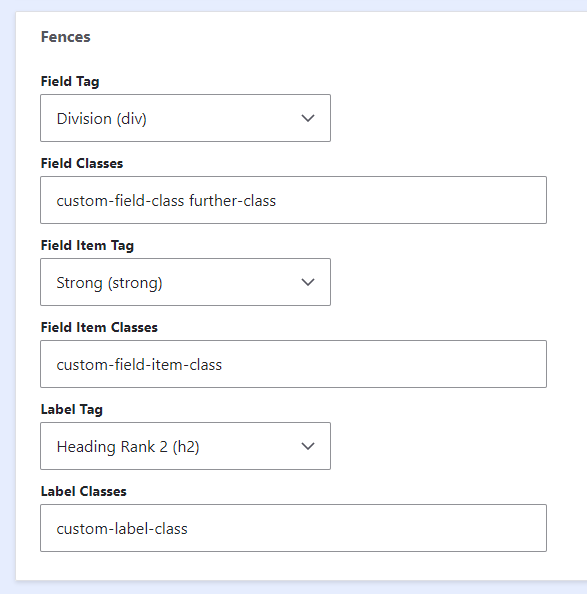
Task: Place cursor in custom-label-class text
Action: 122,529
